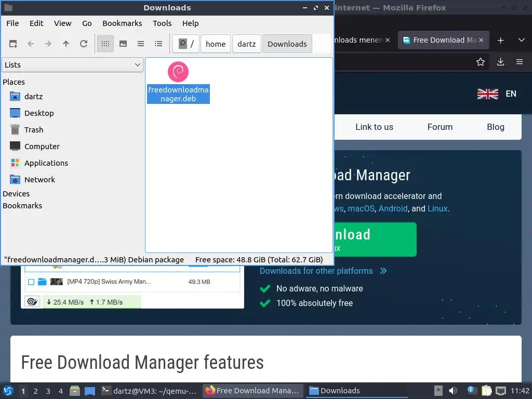Jump to root path button
Screen dimensions: 532x399
(x=185, y=44)
